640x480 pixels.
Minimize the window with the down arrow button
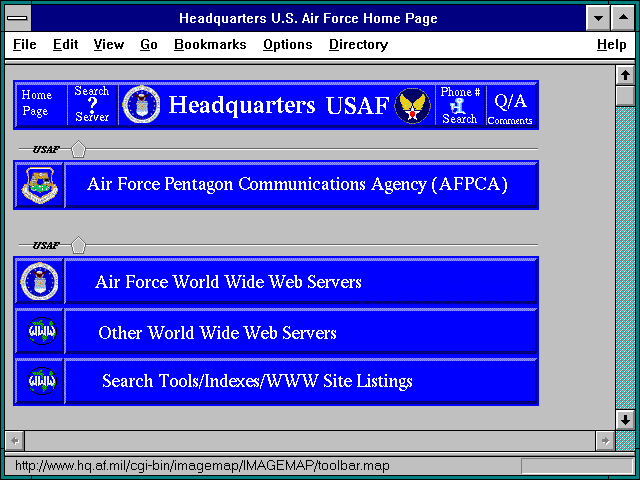(598, 18)
